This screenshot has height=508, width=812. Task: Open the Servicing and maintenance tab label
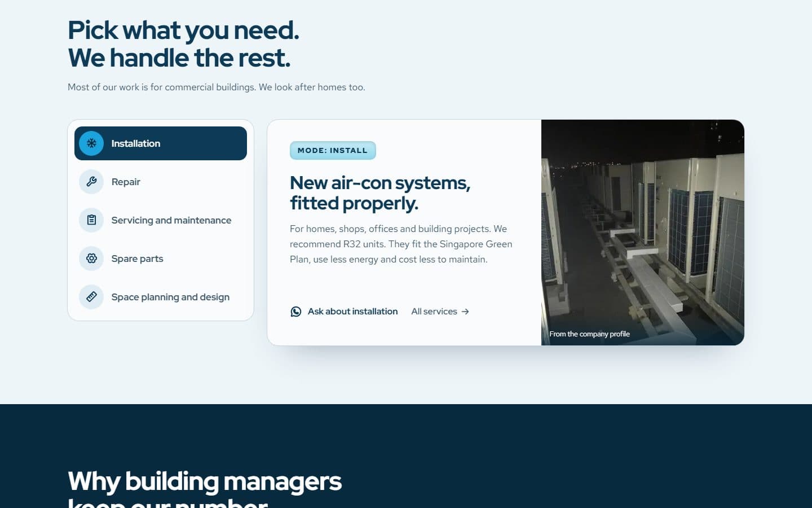point(171,220)
